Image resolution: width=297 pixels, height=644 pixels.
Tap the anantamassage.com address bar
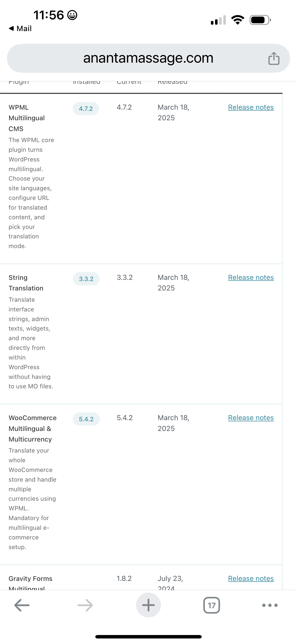coord(148,58)
